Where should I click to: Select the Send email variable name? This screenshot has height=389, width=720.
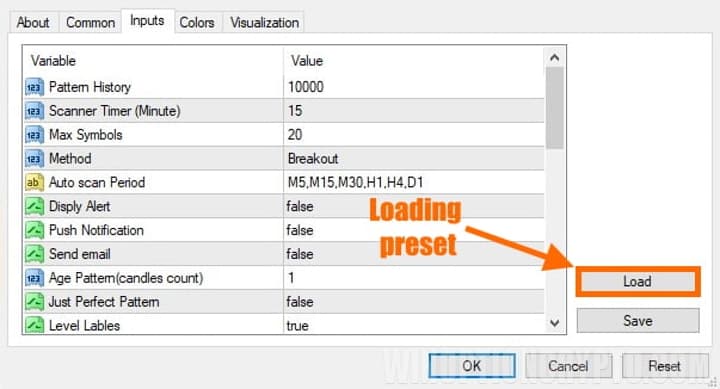tap(80, 254)
